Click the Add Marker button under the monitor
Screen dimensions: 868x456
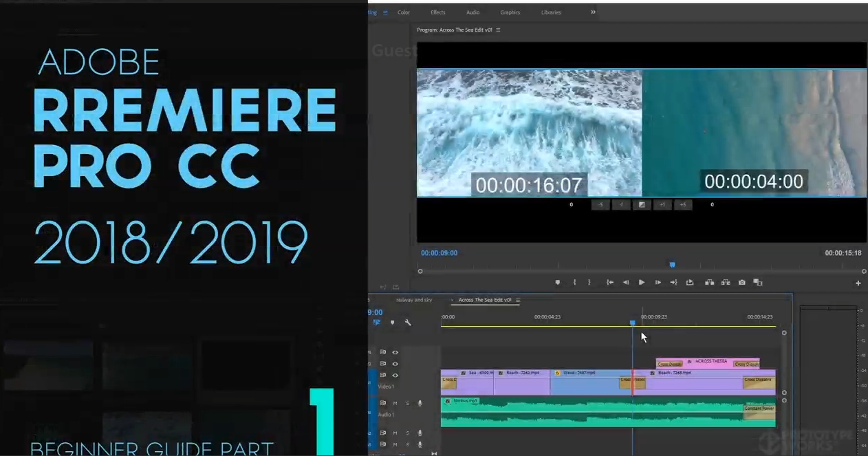pos(558,282)
